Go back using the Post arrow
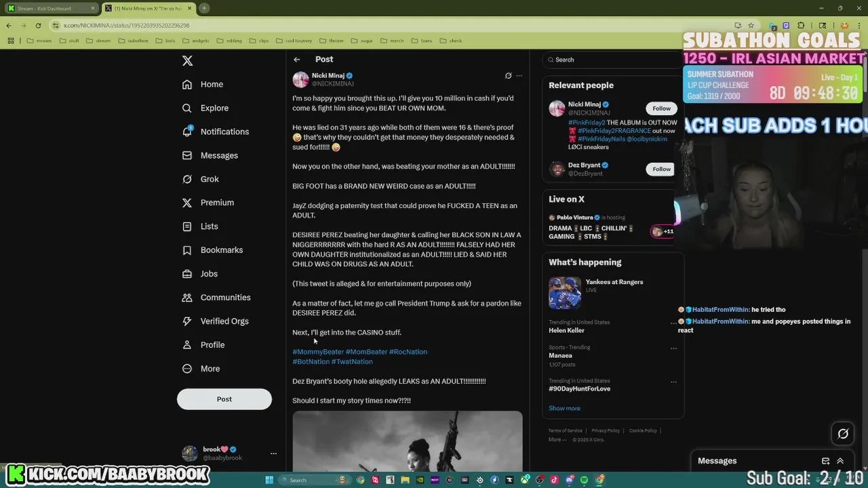The width and height of the screenshot is (868, 488). click(x=296, y=60)
